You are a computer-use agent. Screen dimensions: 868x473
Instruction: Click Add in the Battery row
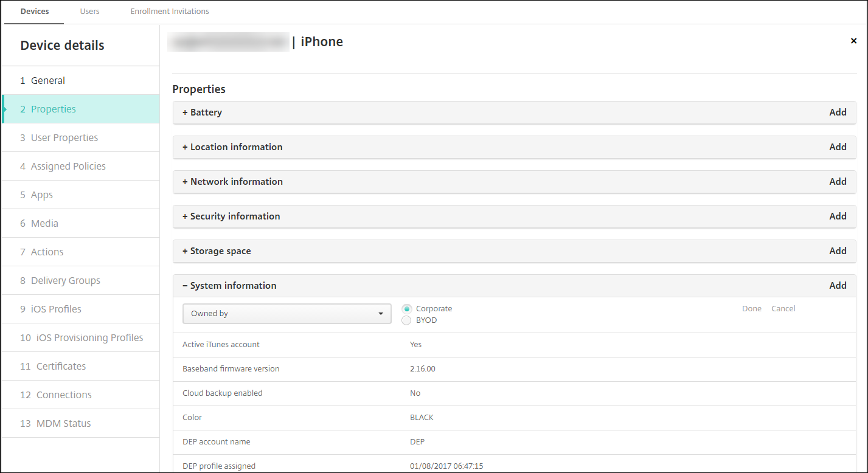point(838,112)
